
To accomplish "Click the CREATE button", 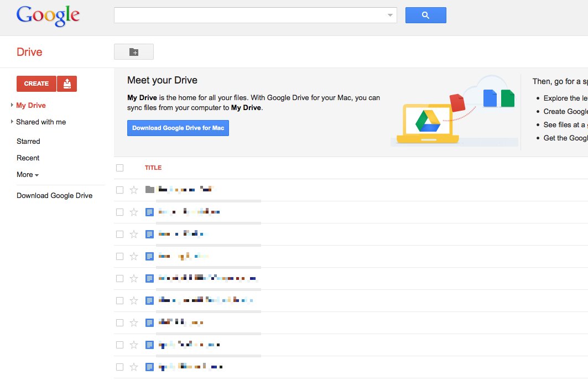I will point(36,84).
